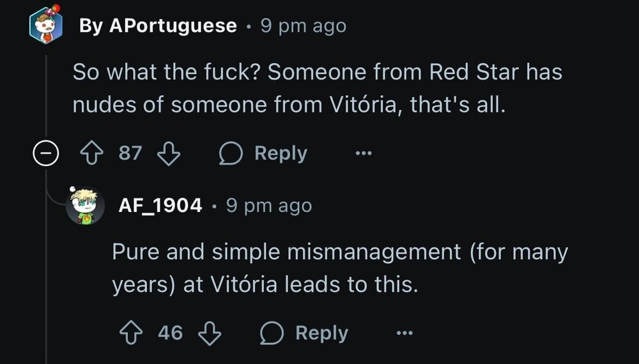639x364 pixels.
Task: Open the three-dot menu for AF_1904's comment
Action: [404, 333]
